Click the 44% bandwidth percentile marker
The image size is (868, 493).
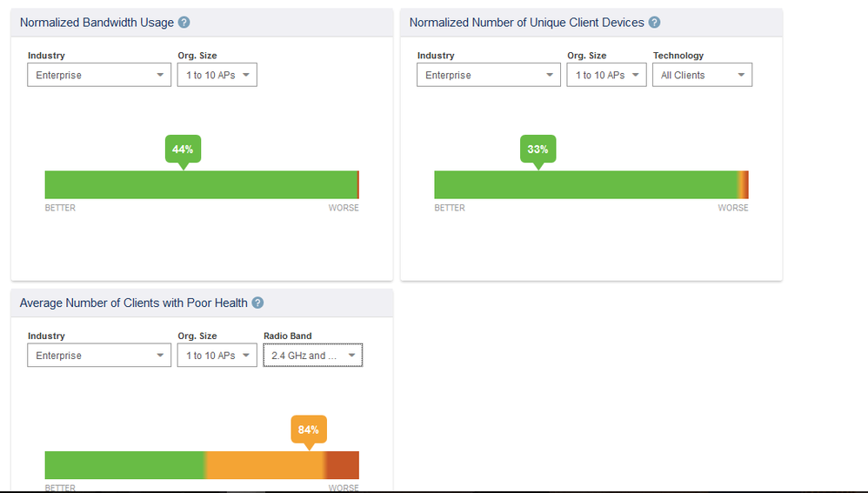[183, 150]
